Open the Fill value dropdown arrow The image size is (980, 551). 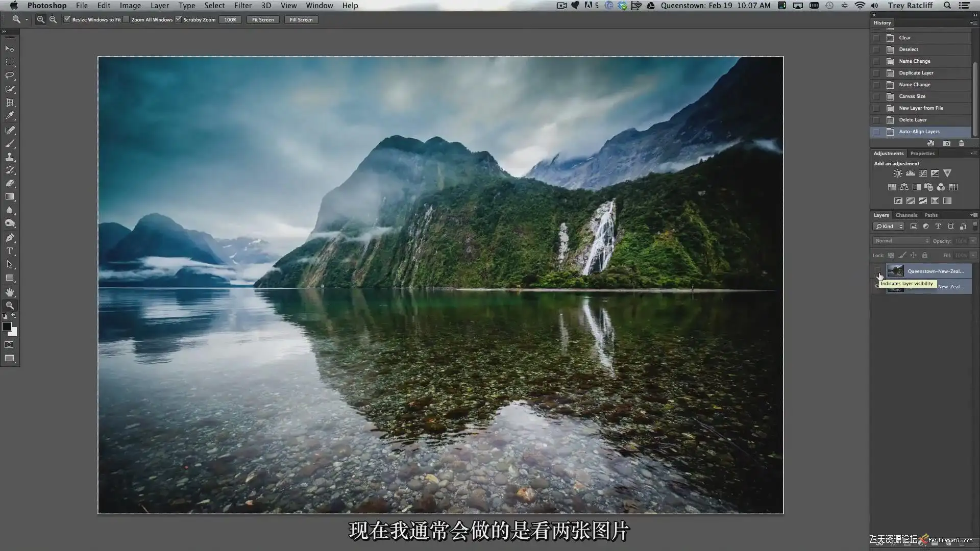[x=973, y=255]
